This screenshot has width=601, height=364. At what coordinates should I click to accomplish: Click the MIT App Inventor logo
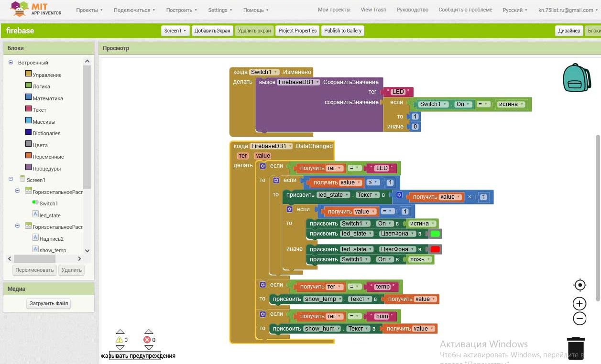(x=36, y=9)
